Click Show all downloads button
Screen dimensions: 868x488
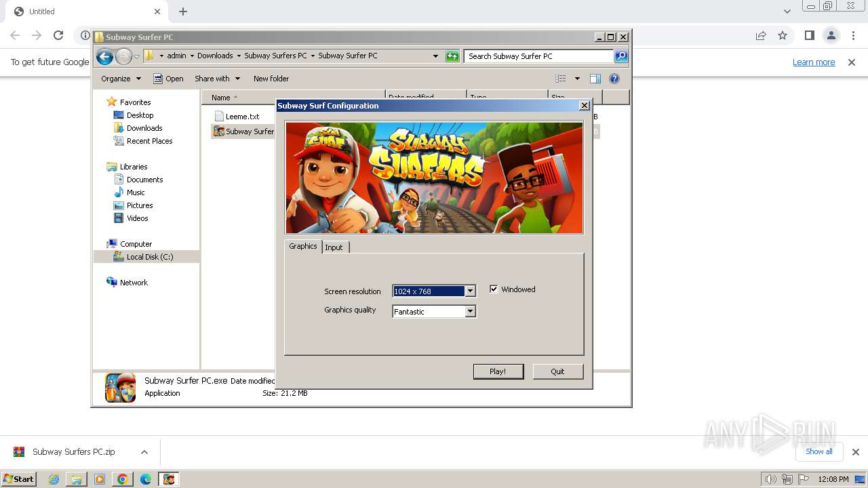click(x=819, y=451)
